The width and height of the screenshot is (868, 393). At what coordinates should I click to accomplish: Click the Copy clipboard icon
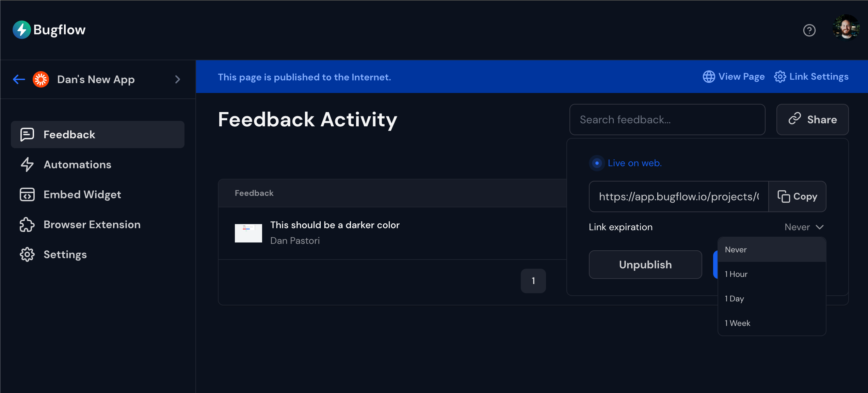784,196
